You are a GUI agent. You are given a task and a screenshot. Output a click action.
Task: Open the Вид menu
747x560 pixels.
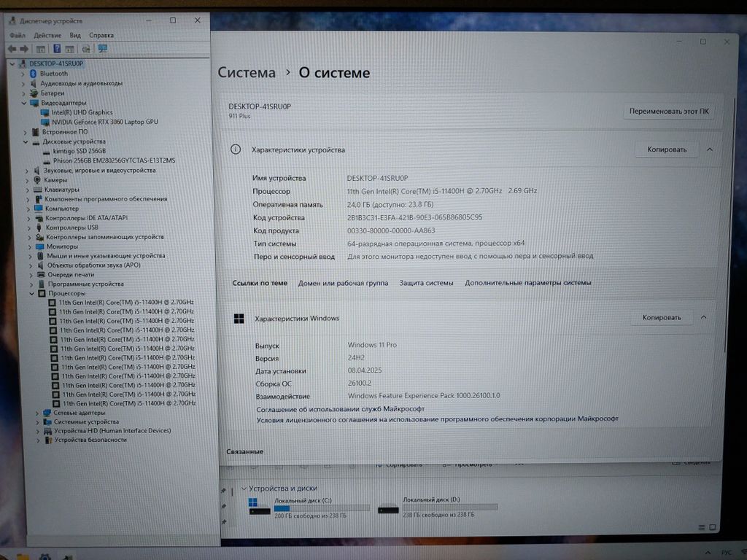point(75,35)
